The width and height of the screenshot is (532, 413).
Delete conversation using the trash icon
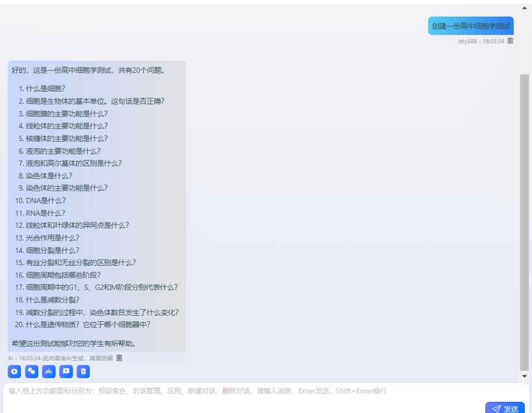pos(83,371)
